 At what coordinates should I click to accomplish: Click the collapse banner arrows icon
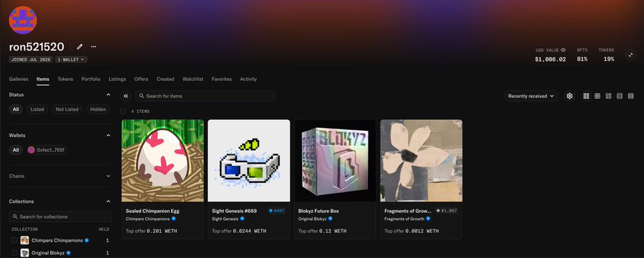pos(630,55)
